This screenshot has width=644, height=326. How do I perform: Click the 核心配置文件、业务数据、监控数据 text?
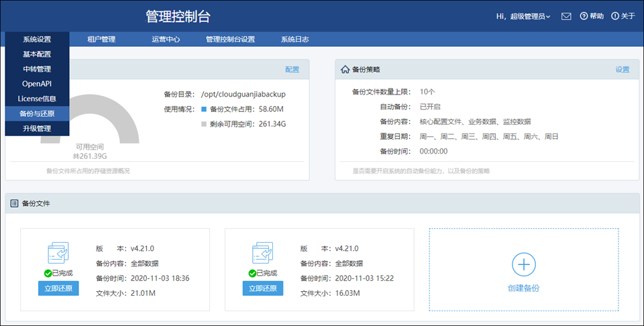475,121
